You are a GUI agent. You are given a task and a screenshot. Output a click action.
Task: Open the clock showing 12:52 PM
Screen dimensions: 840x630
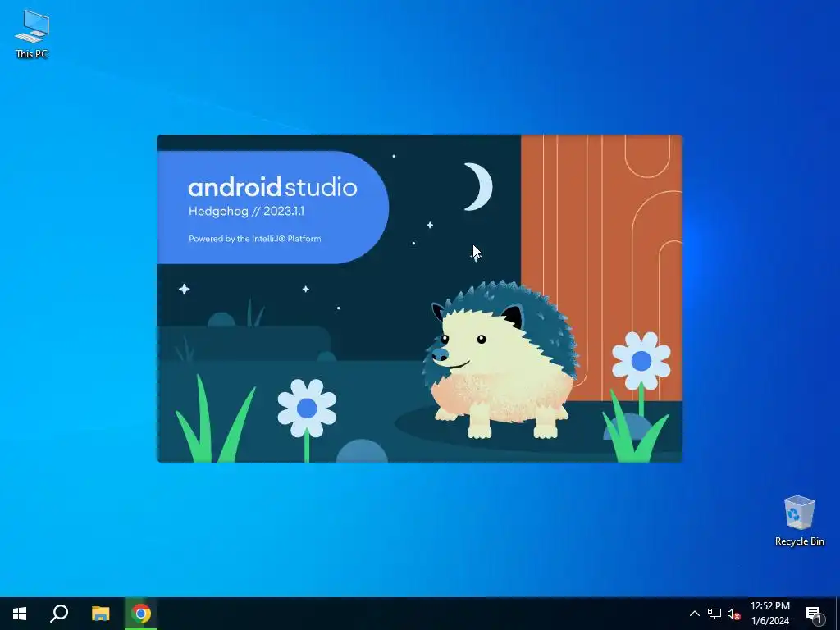pyautogui.click(x=769, y=614)
